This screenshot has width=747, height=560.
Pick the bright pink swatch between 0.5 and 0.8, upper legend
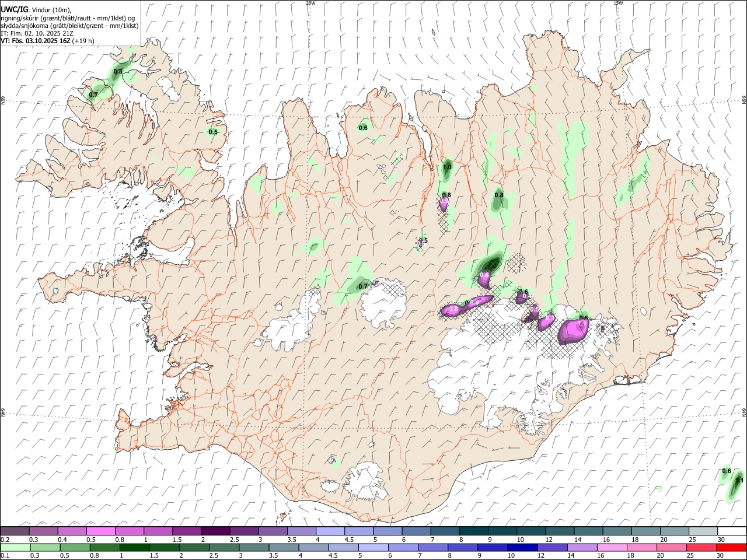[x=100, y=531]
